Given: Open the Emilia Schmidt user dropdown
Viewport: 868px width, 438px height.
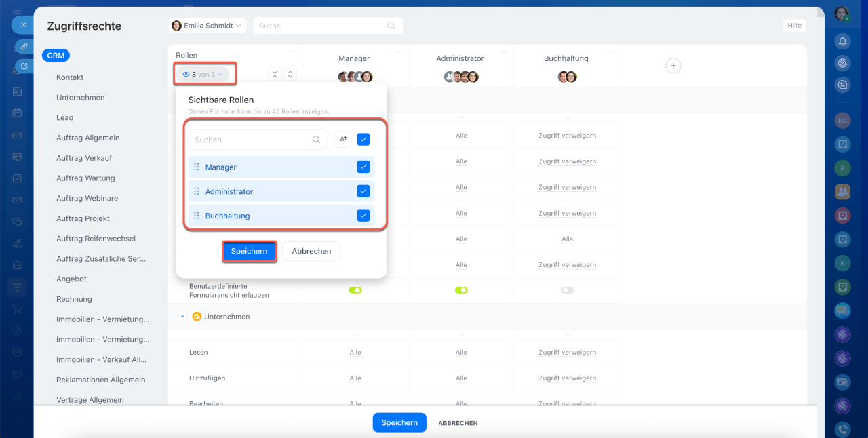Looking at the screenshot, I should tap(207, 26).
